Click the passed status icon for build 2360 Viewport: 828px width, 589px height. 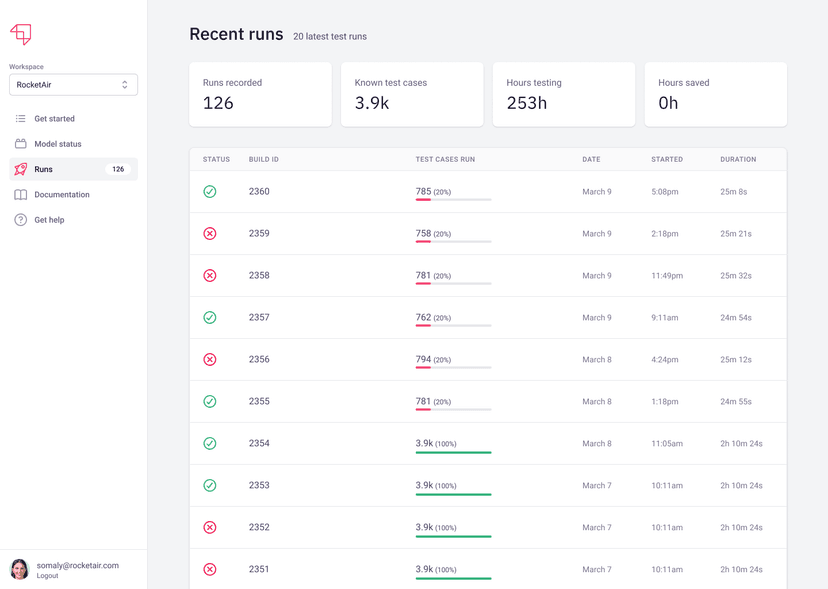[210, 191]
